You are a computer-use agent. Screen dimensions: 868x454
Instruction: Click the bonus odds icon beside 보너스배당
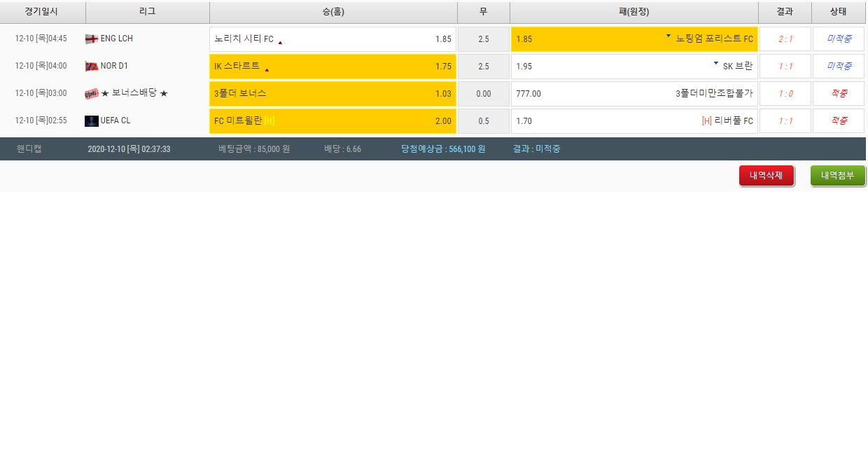tap(91, 94)
